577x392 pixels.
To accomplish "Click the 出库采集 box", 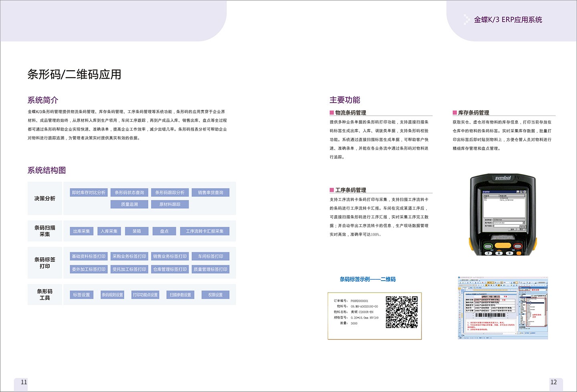I will [x=81, y=231].
